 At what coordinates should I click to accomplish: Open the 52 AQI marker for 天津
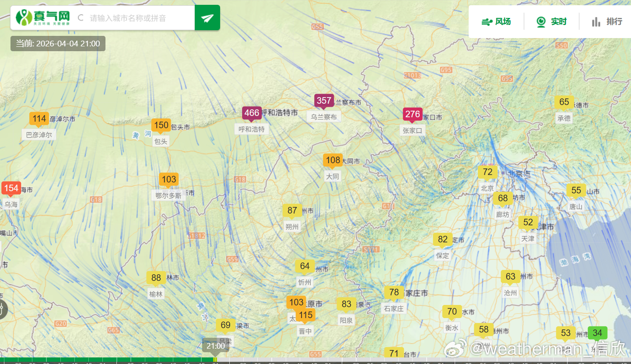tap(528, 222)
